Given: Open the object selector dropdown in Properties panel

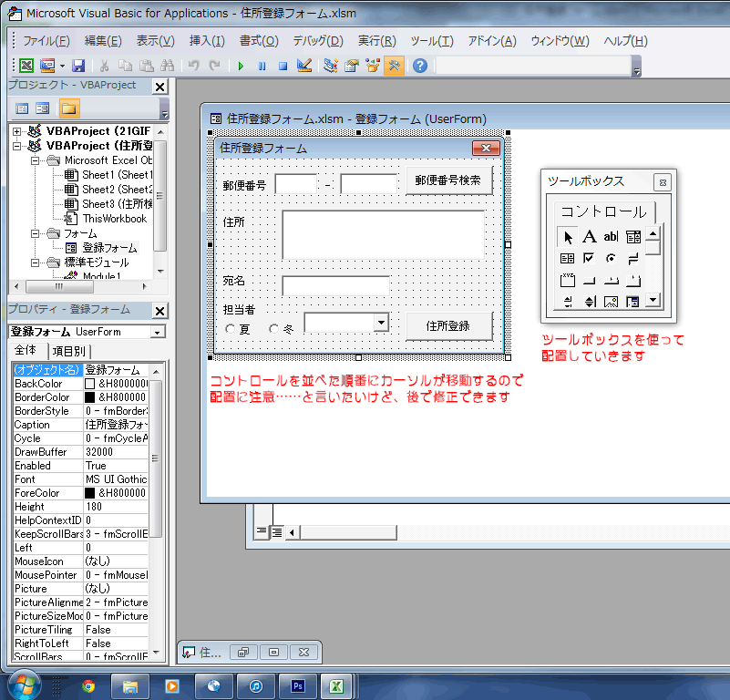Looking at the screenshot, I should pyautogui.click(x=158, y=332).
